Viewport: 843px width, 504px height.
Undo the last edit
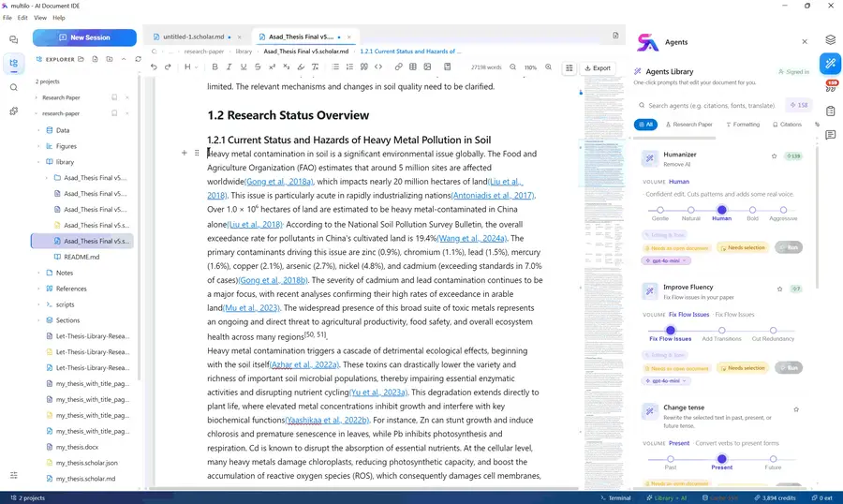pos(154,67)
